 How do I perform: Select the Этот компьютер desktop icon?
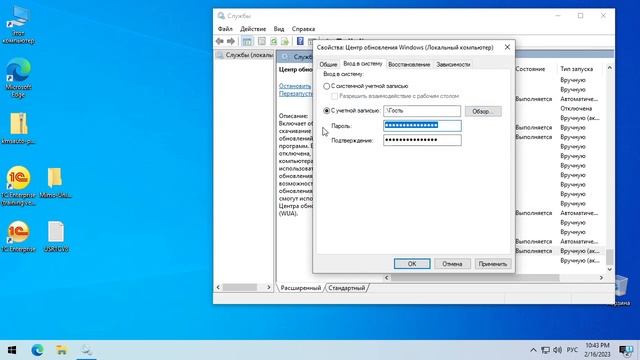[x=18, y=24]
